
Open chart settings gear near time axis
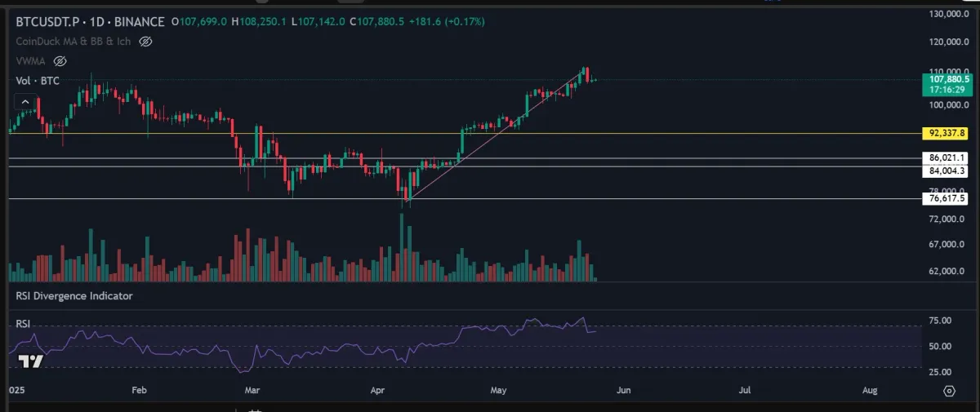949,391
